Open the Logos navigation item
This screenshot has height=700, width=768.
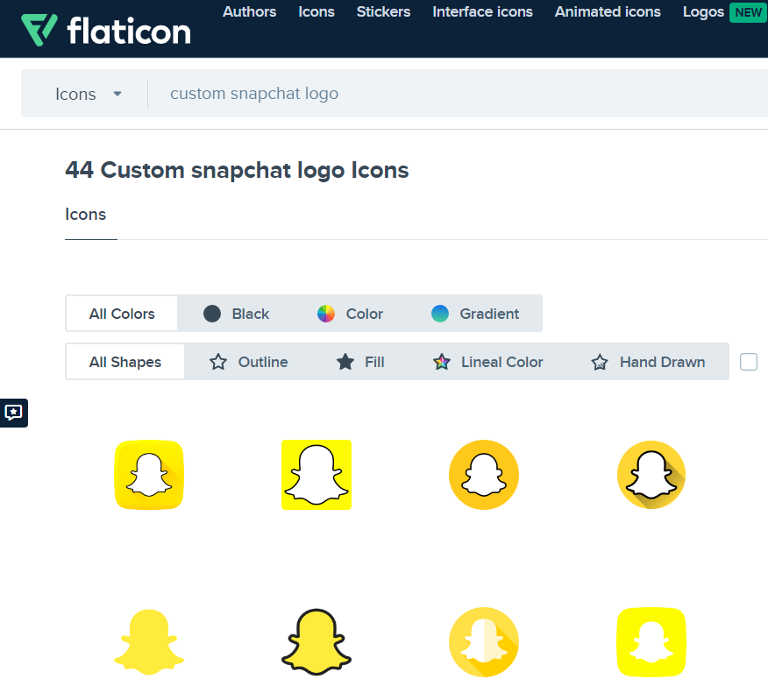[703, 11]
